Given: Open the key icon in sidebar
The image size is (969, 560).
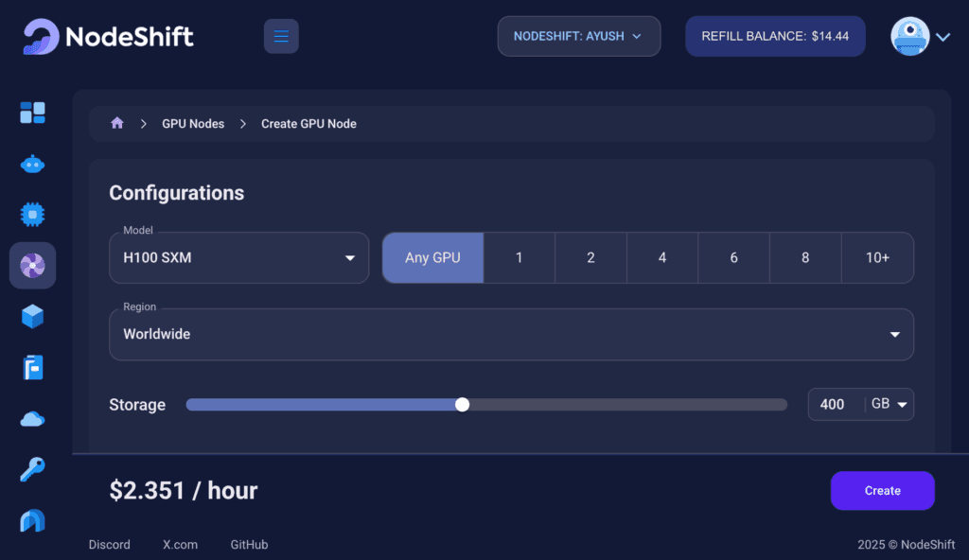Looking at the screenshot, I should click(33, 470).
